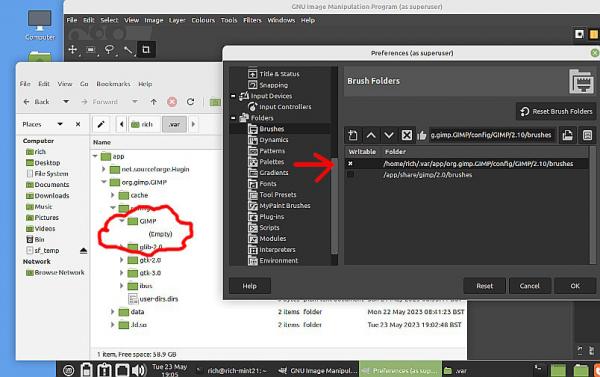Delete the selected brush folder
This screenshot has height=377, width=600.
point(406,135)
